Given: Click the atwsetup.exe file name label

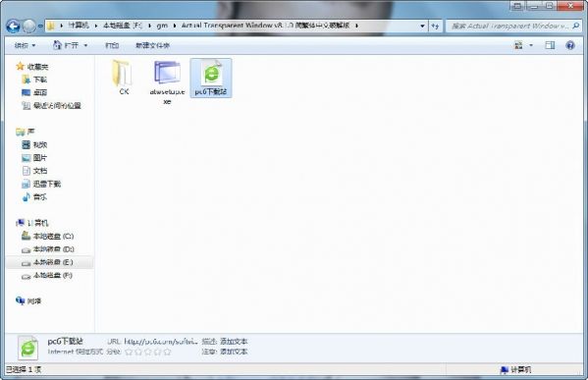Looking at the screenshot, I should [x=167, y=96].
